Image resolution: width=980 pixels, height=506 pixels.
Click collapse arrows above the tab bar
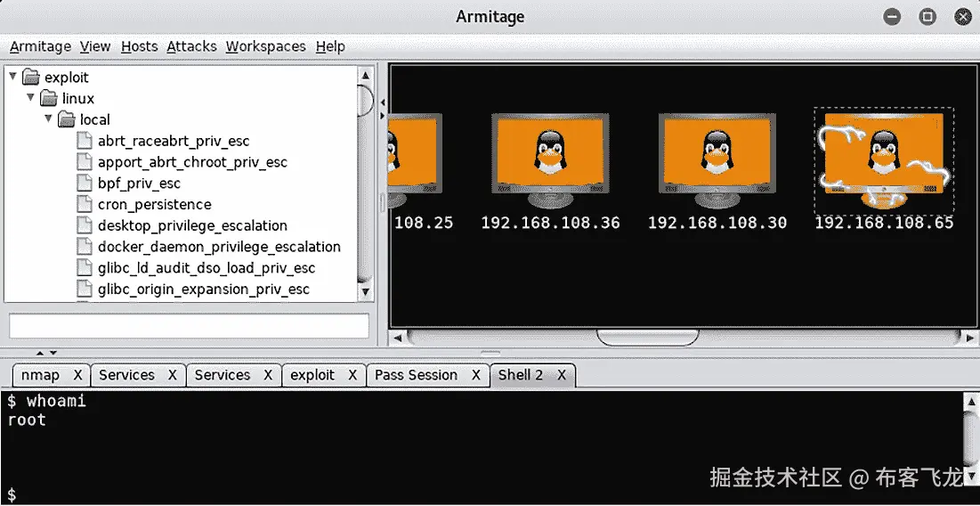coord(45,354)
